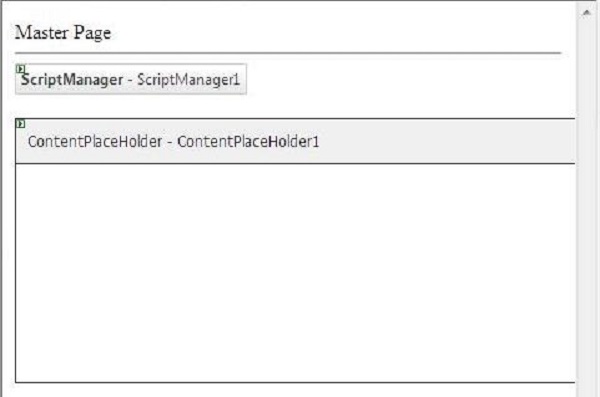Viewport: 600px width, 397px height.
Task: Click the ContentPlaceHolder type label text
Action: (x=95, y=142)
